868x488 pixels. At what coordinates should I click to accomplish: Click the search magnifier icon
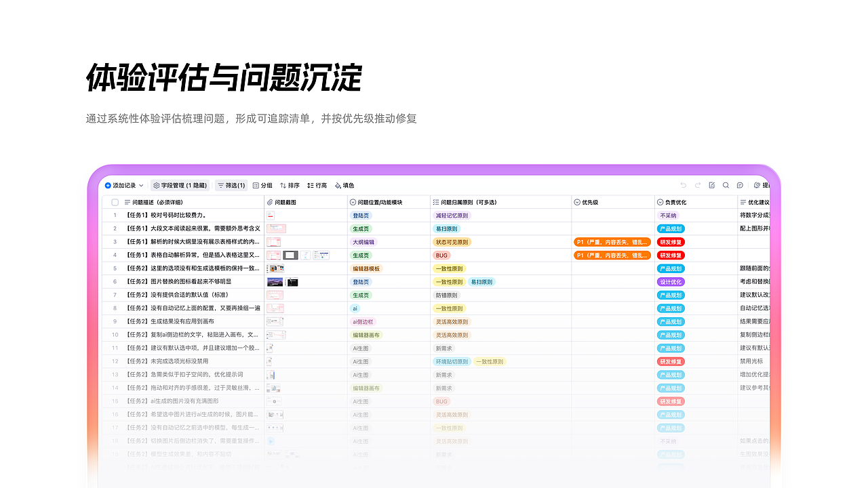pos(726,185)
